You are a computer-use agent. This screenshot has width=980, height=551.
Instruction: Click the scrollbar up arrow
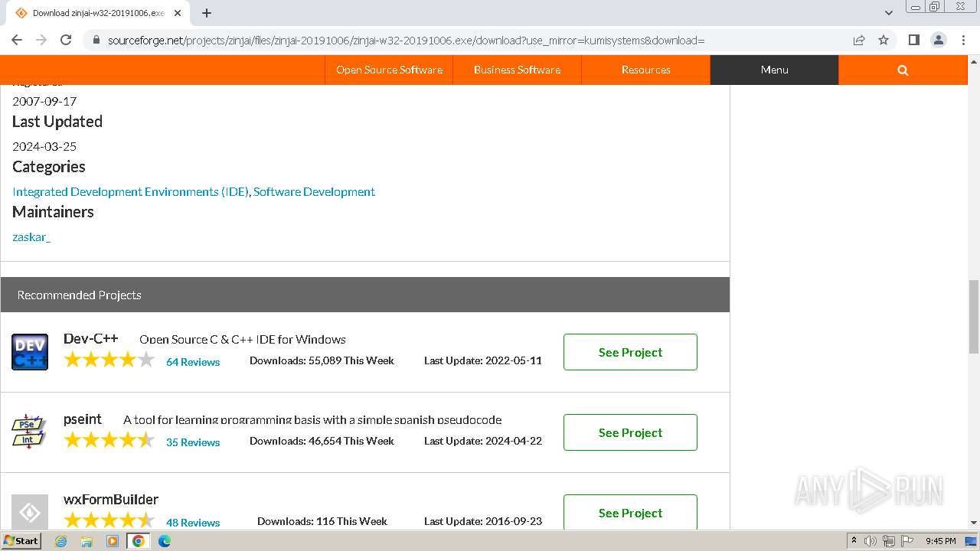coord(974,61)
